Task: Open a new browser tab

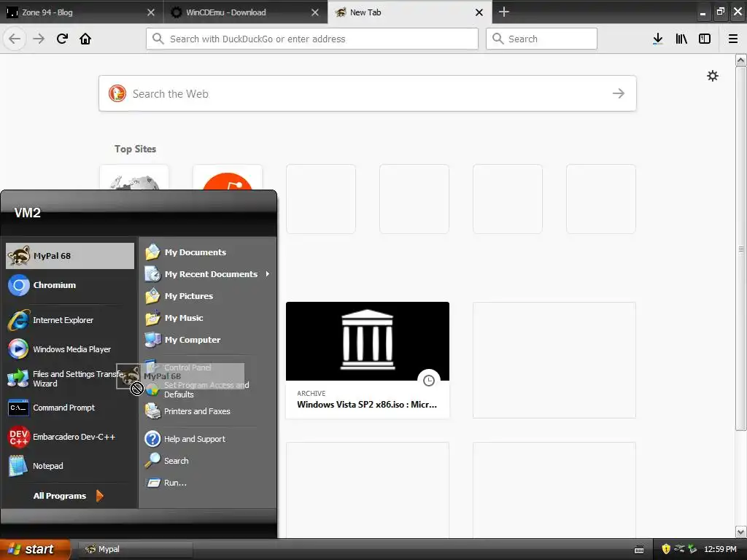Action: [503, 12]
